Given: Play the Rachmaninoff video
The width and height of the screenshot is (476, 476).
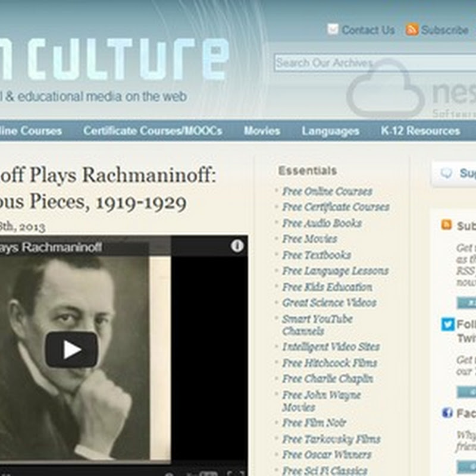Looking at the screenshot, I should click(71, 349).
